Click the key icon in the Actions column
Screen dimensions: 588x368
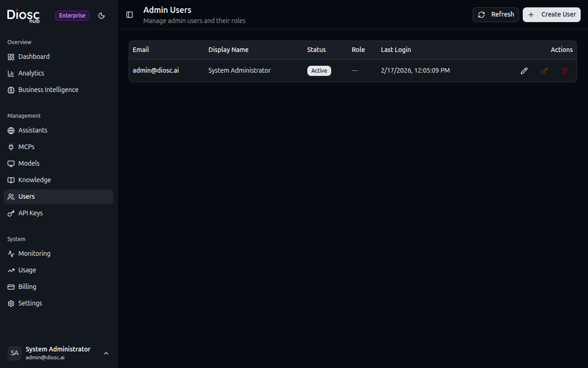[544, 71]
